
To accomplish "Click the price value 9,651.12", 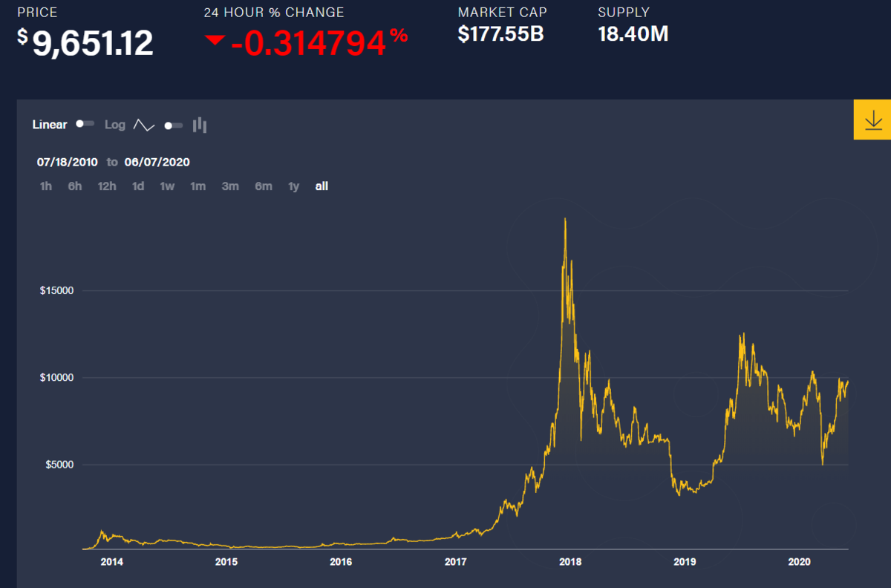I will (93, 43).
